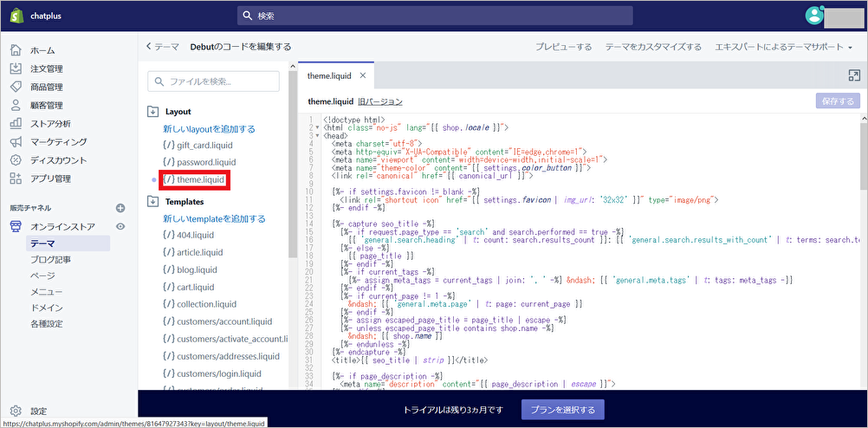Image resolution: width=868 pixels, height=428 pixels.
Task: Click ストア分析 analytics chart icon
Action: pyautogui.click(x=16, y=124)
